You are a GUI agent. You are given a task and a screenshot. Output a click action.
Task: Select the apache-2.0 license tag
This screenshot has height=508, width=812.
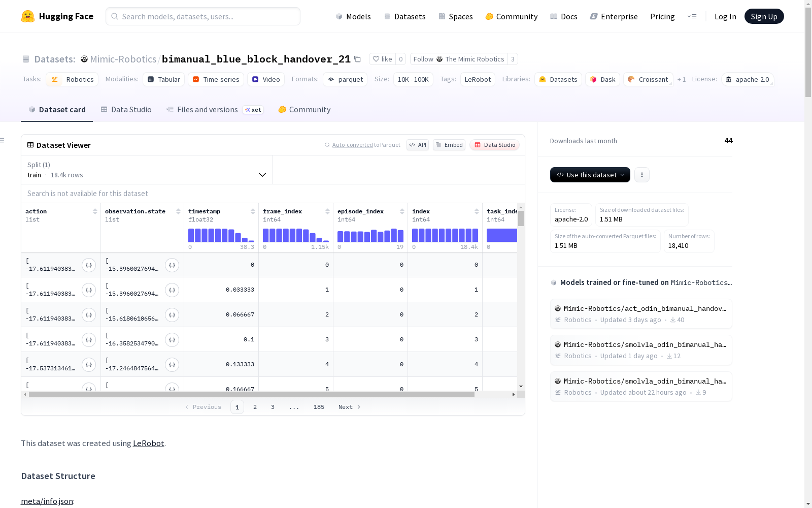coord(748,79)
